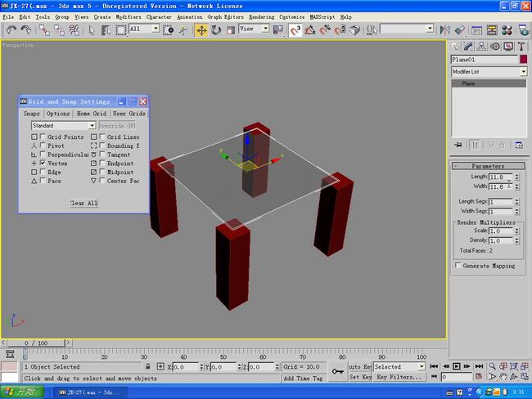Open the Utilities hammer panel tab
The width and height of the screenshot is (532, 399).
(521, 47)
